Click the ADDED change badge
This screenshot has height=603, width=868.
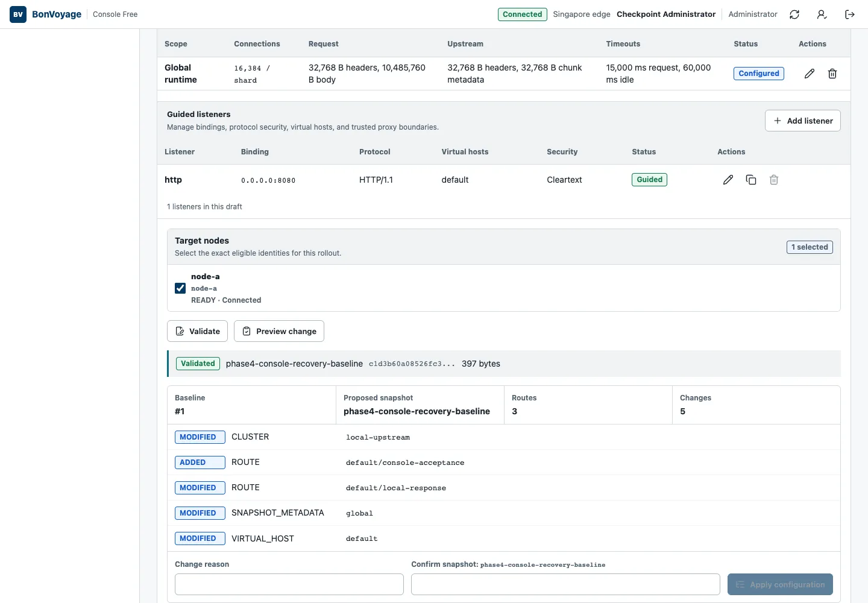coord(200,463)
